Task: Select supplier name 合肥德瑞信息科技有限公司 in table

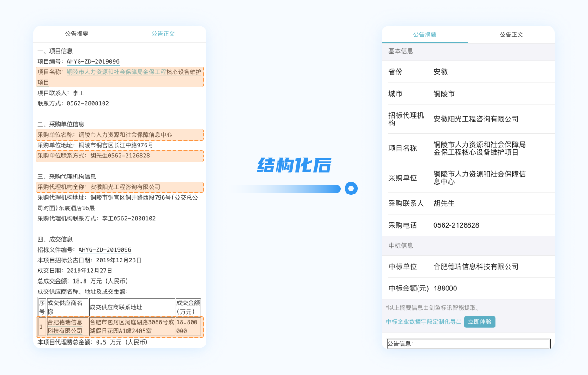Action: (x=65, y=327)
